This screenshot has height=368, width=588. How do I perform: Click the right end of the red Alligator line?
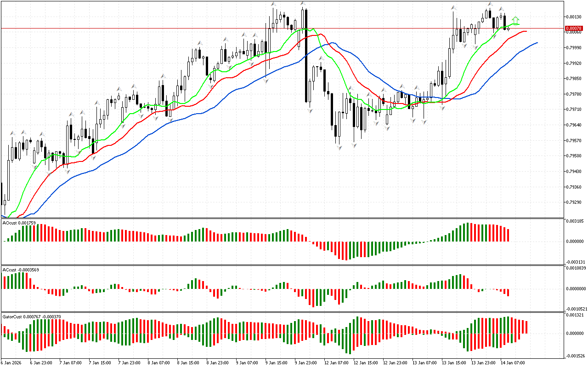[x=526, y=31]
